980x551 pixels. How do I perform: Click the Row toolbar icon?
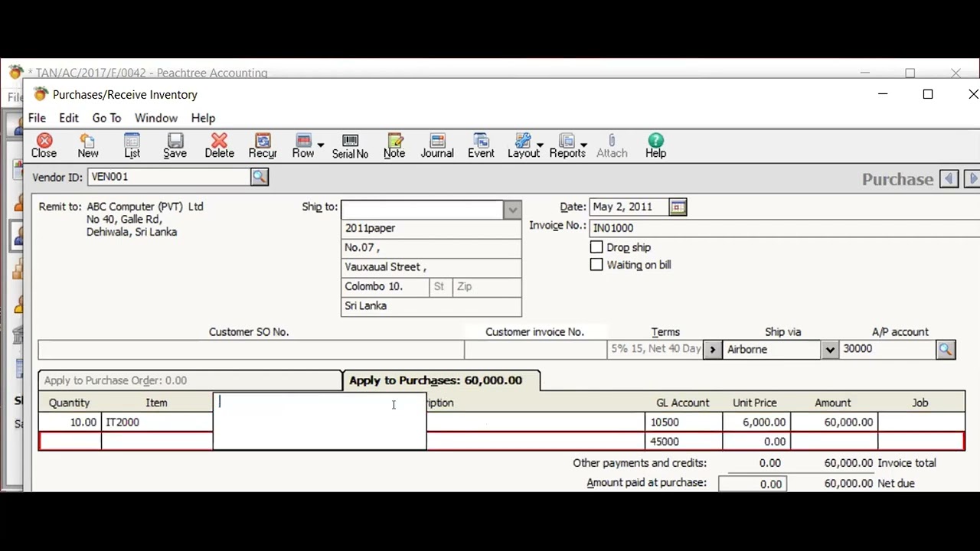click(303, 145)
